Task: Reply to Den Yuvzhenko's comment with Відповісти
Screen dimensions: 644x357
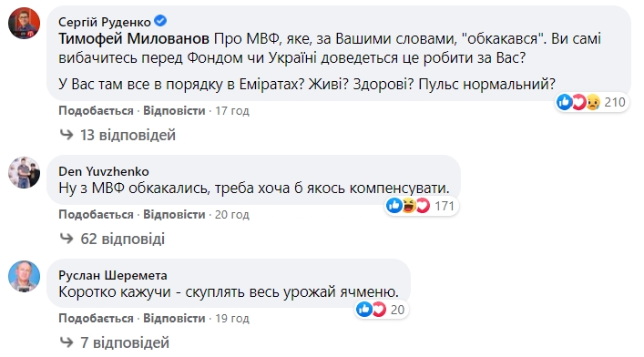Action: coord(174,215)
